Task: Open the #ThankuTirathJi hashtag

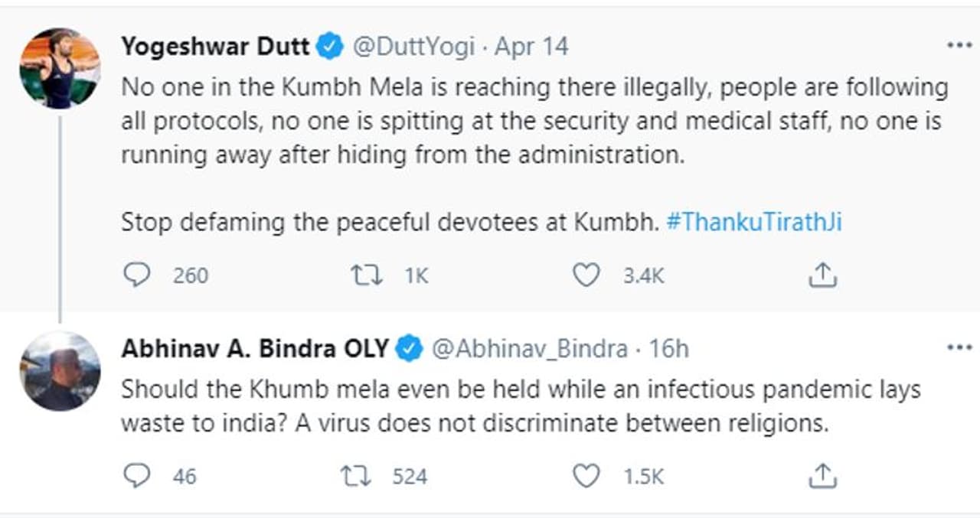Action: pyautogui.click(x=755, y=222)
